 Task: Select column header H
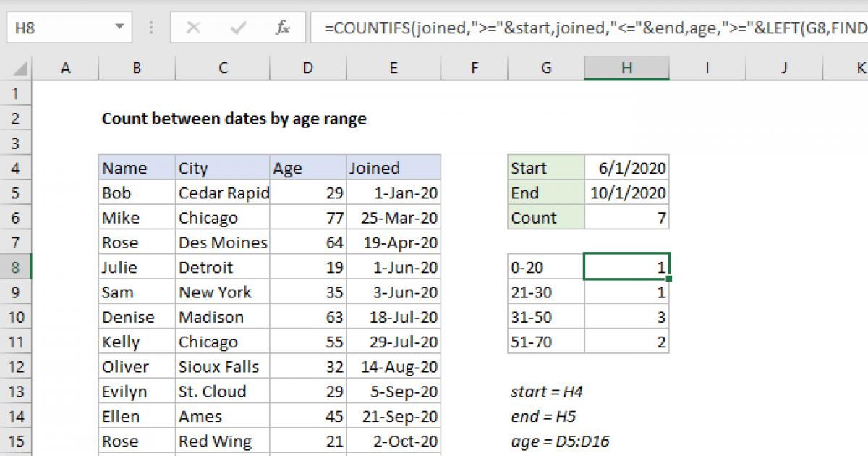point(627,68)
